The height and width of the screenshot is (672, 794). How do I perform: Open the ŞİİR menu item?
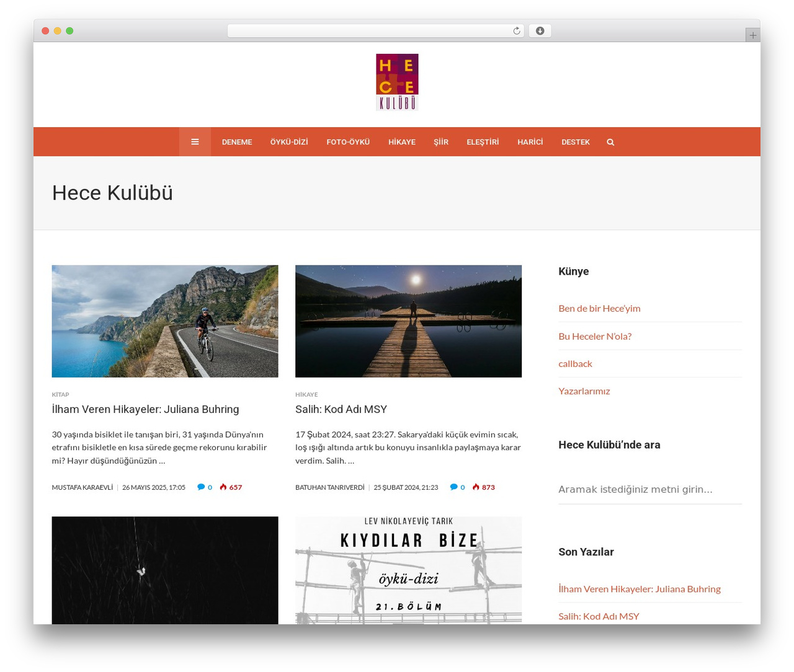(441, 142)
